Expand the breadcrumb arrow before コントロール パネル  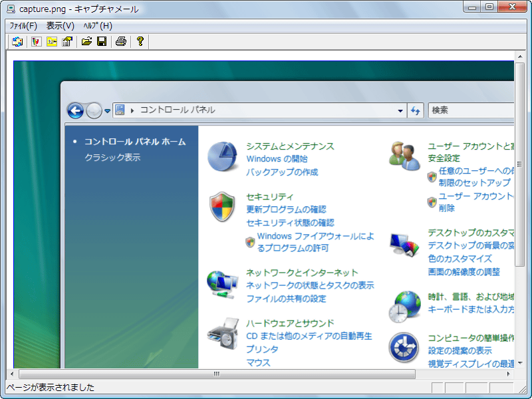(x=132, y=110)
